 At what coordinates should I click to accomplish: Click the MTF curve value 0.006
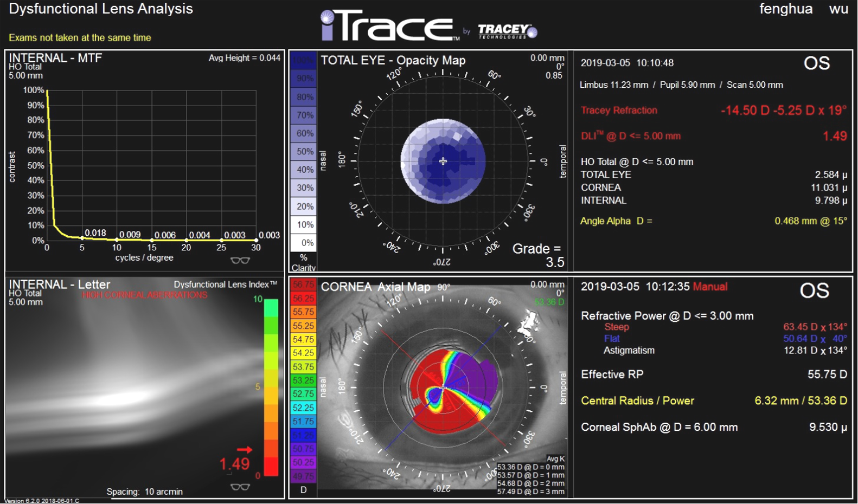165,235
